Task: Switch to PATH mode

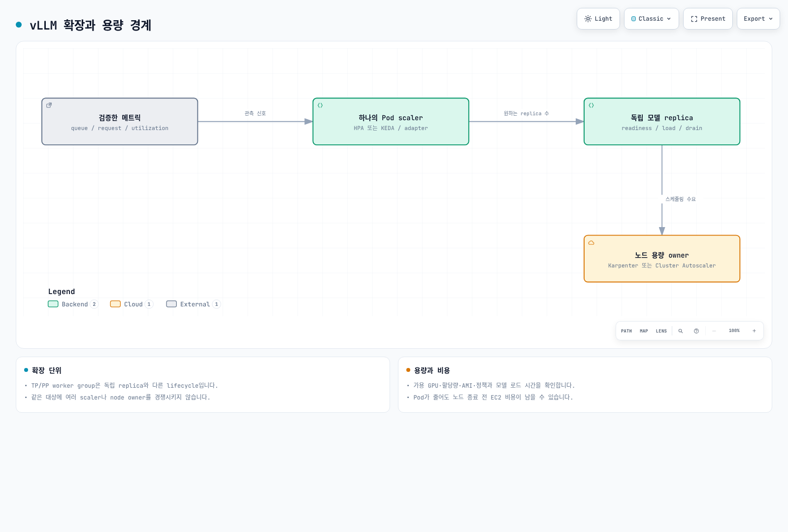Action: (x=626, y=331)
